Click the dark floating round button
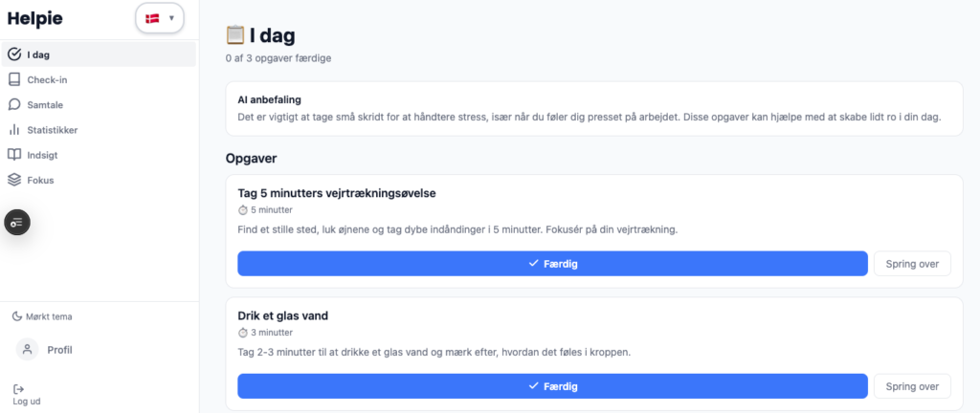The width and height of the screenshot is (980, 413). [x=17, y=223]
